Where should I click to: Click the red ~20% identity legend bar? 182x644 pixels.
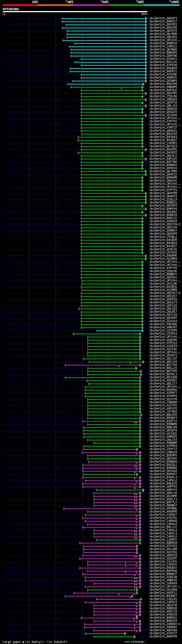pyautogui.click(x=20, y=5)
